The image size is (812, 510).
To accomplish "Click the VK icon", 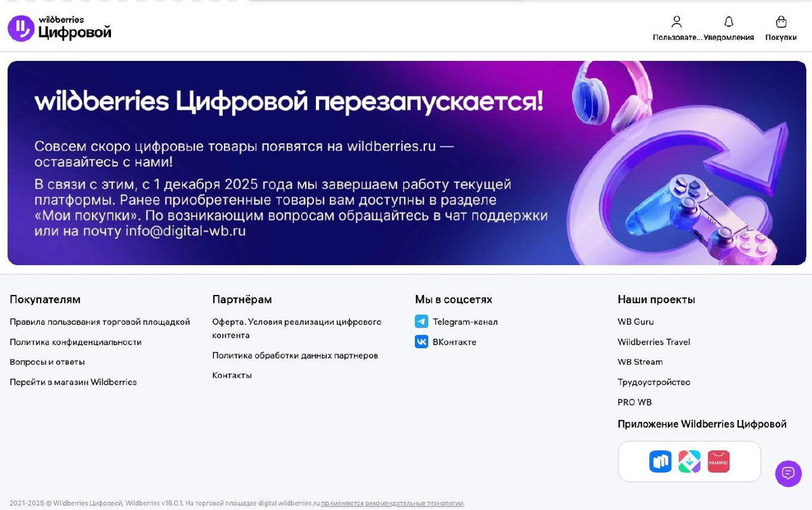I will point(422,342).
